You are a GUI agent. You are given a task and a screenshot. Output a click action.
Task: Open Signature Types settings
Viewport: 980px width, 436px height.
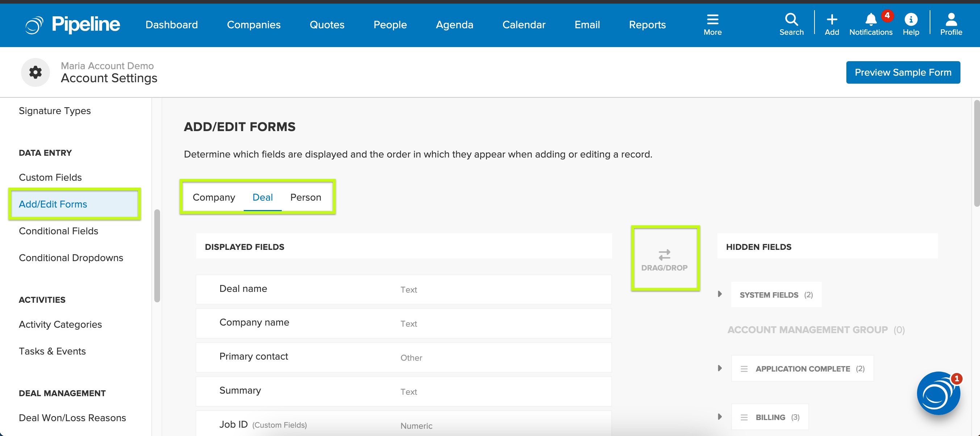pyautogui.click(x=55, y=111)
